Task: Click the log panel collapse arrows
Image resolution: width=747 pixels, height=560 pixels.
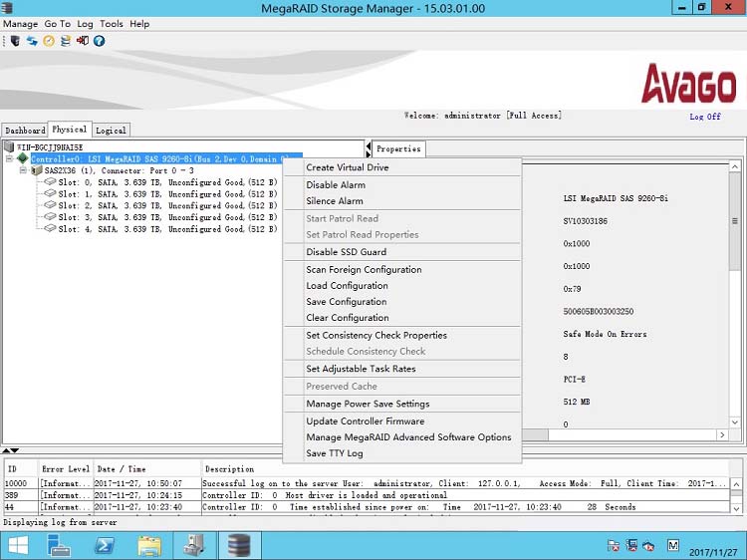Action: 10,450
